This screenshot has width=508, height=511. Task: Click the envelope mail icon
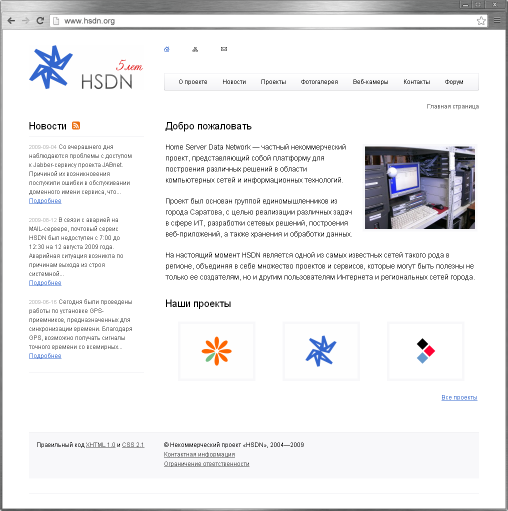[224, 49]
